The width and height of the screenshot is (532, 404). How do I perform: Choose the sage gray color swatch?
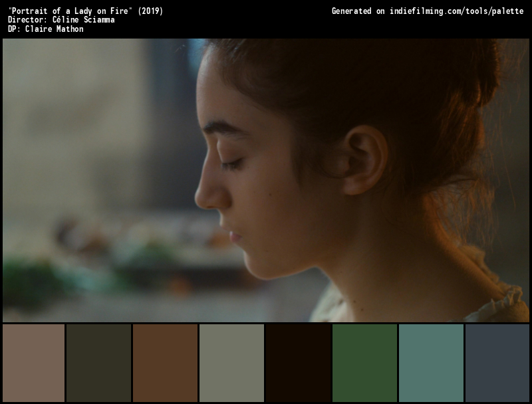pos(231,363)
